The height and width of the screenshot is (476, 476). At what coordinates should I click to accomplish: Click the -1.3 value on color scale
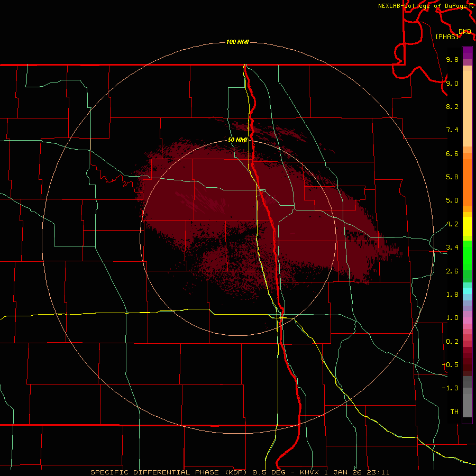click(x=450, y=388)
